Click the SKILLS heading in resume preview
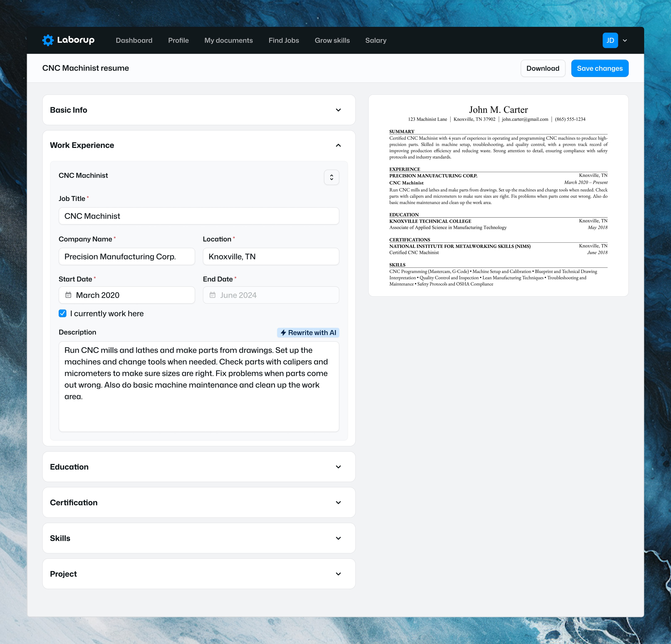671x644 pixels. click(397, 265)
